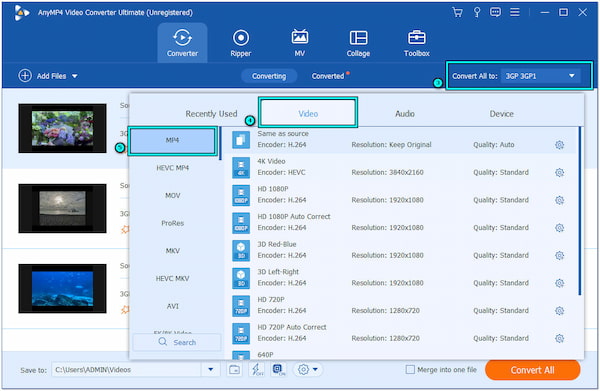This screenshot has height=391, width=600.
Task: Click the format Search field
Action: 177,342
